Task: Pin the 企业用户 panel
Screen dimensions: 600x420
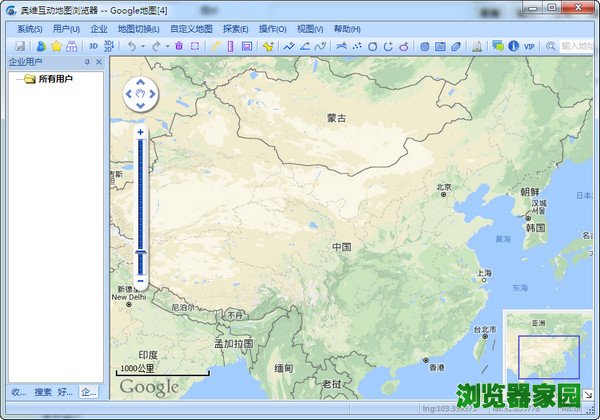Action: coord(86,62)
